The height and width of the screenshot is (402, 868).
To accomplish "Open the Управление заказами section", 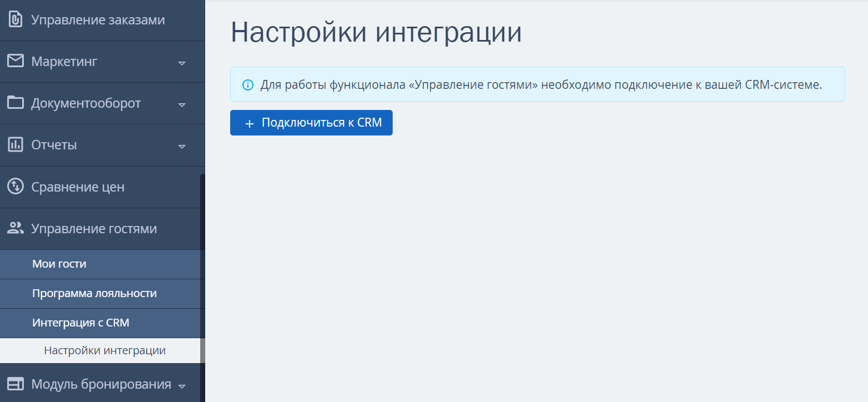I will 103,20.
